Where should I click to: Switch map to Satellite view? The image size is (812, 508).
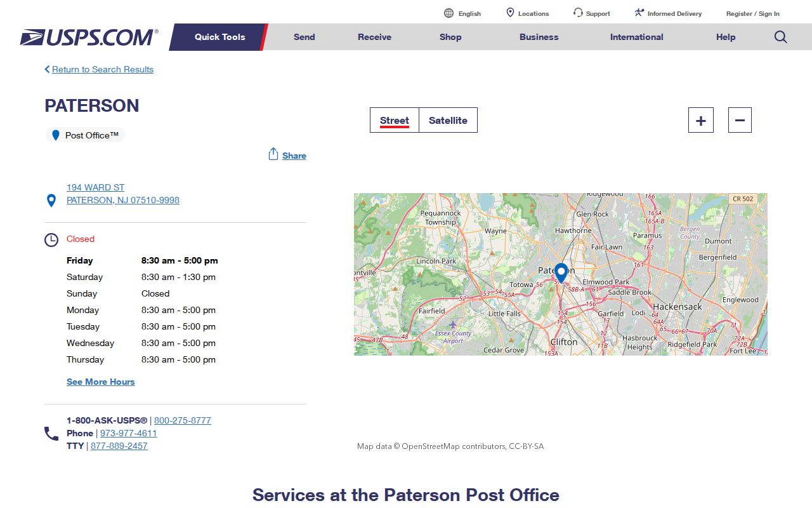click(x=448, y=120)
